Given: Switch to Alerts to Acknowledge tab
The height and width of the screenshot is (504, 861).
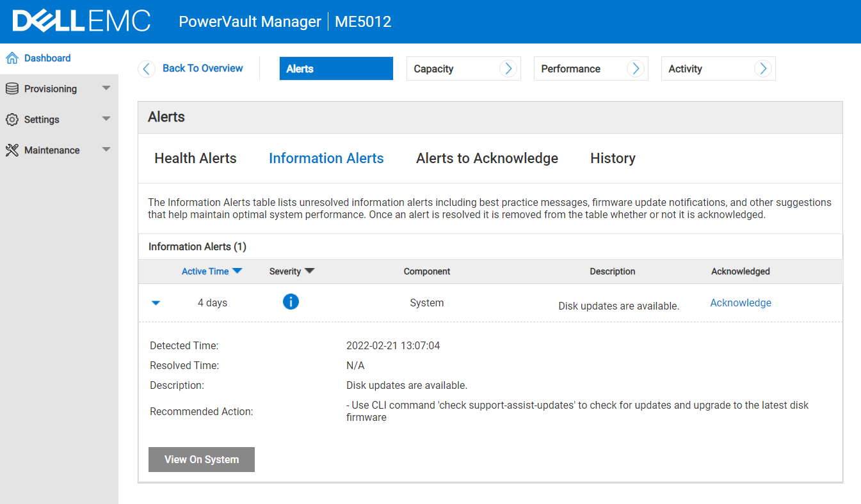Looking at the screenshot, I should point(487,158).
